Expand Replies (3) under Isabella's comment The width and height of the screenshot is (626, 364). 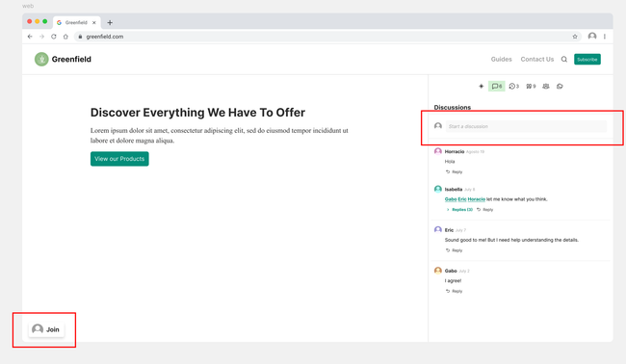coord(459,210)
